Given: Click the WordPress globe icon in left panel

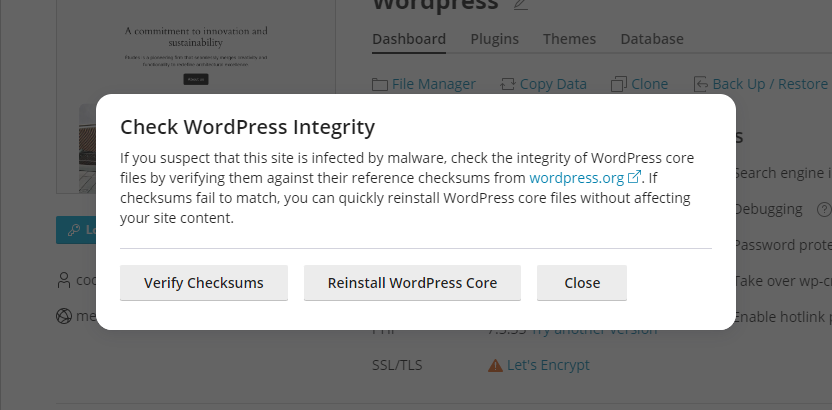Looking at the screenshot, I should tap(65, 316).
